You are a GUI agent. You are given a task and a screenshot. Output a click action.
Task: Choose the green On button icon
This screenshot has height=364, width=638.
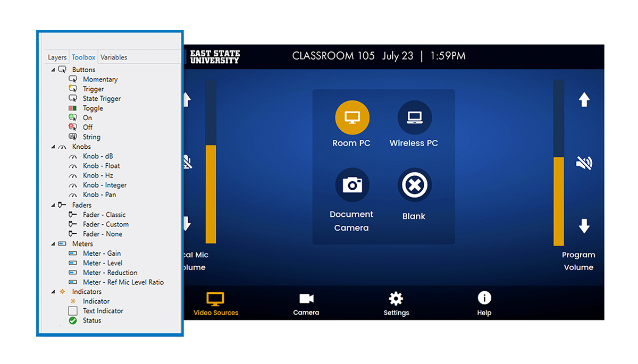[x=73, y=117]
